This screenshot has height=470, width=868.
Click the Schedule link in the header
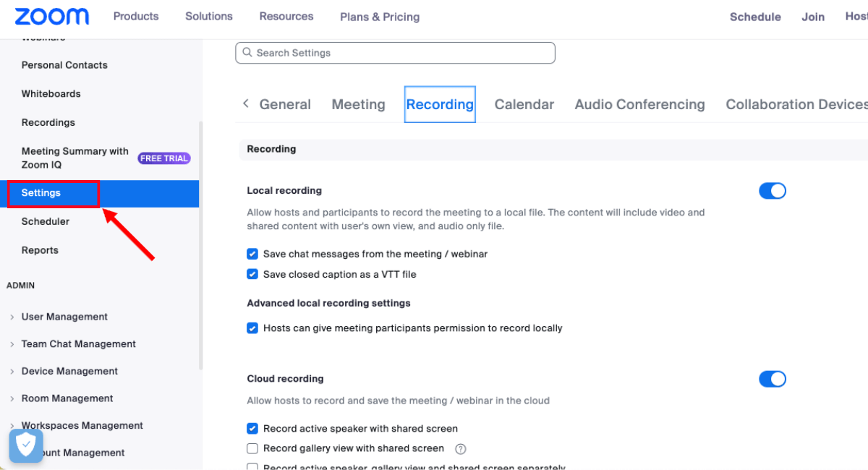[x=755, y=17]
